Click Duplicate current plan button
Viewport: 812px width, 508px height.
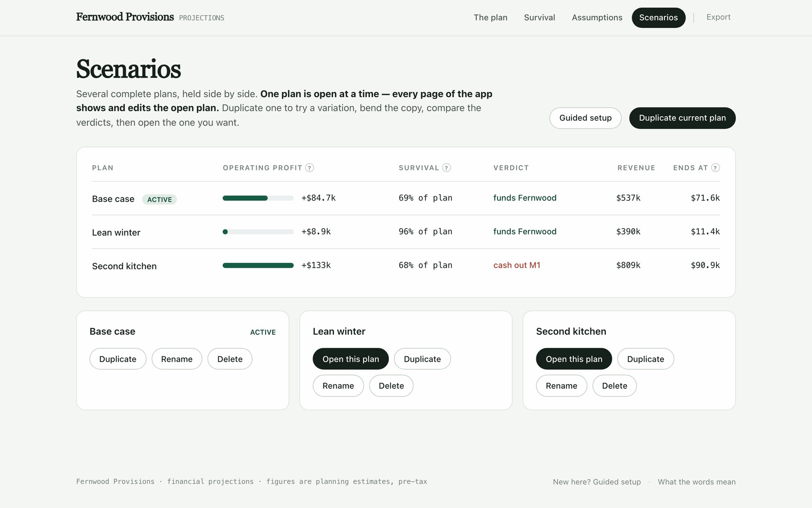click(x=682, y=118)
